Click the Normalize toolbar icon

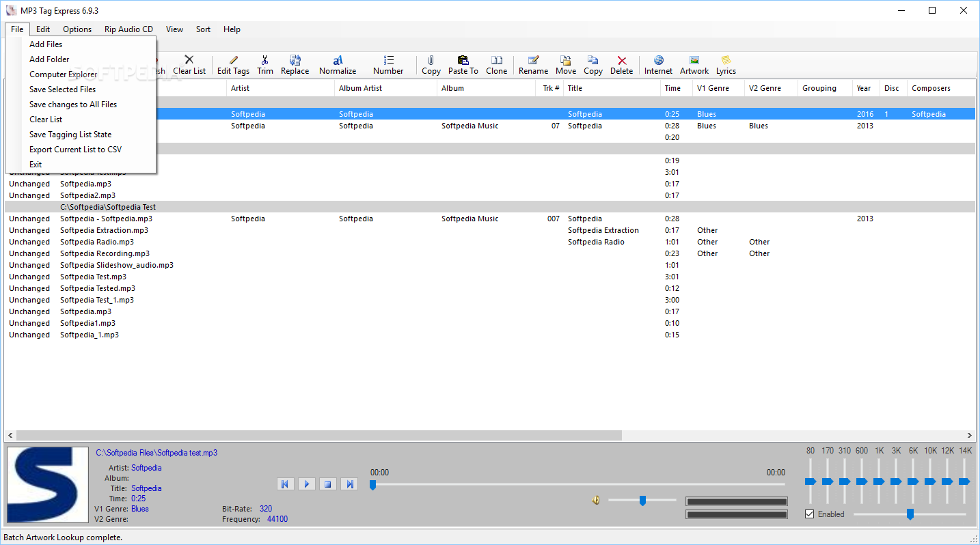338,65
